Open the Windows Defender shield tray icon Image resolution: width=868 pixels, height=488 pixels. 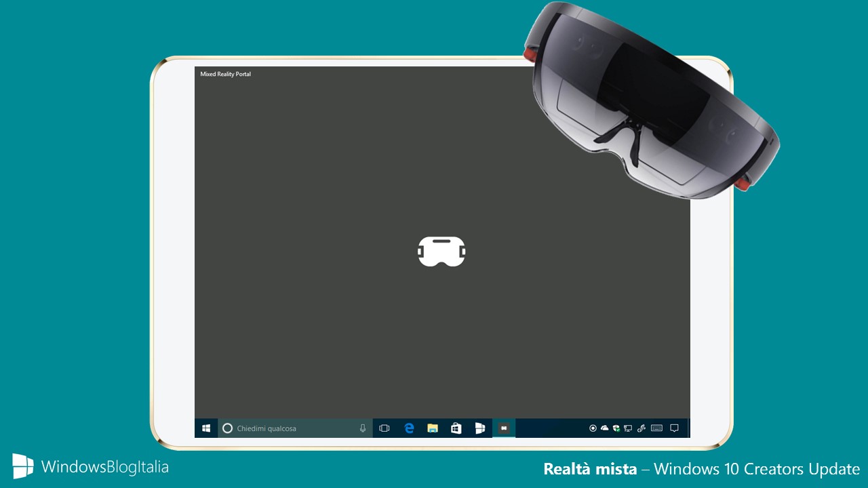click(616, 428)
